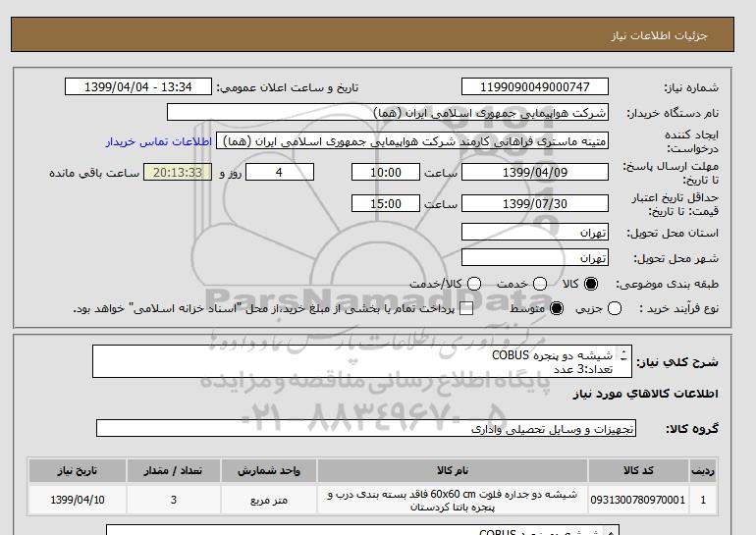This screenshot has height=535, width=756.
Task: Click the اطلاعات کالاهای مورد نیاز heading
Action: click(x=645, y=394)
